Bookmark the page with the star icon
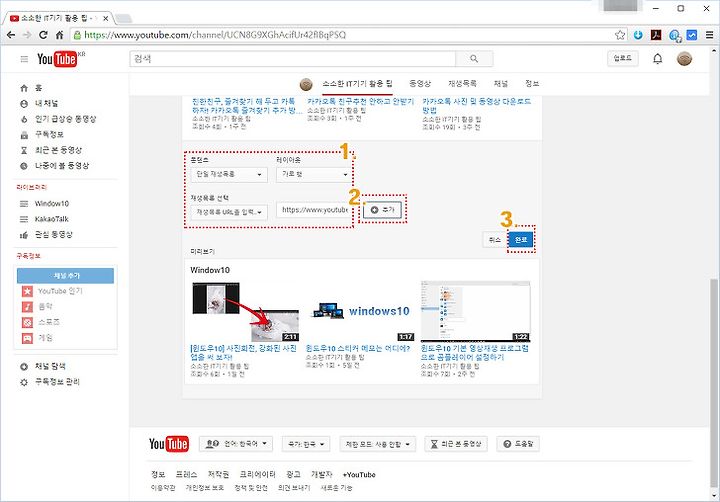The height and width of the screenshot is (502, 720). pyautogui.click(x=620, y=35)
